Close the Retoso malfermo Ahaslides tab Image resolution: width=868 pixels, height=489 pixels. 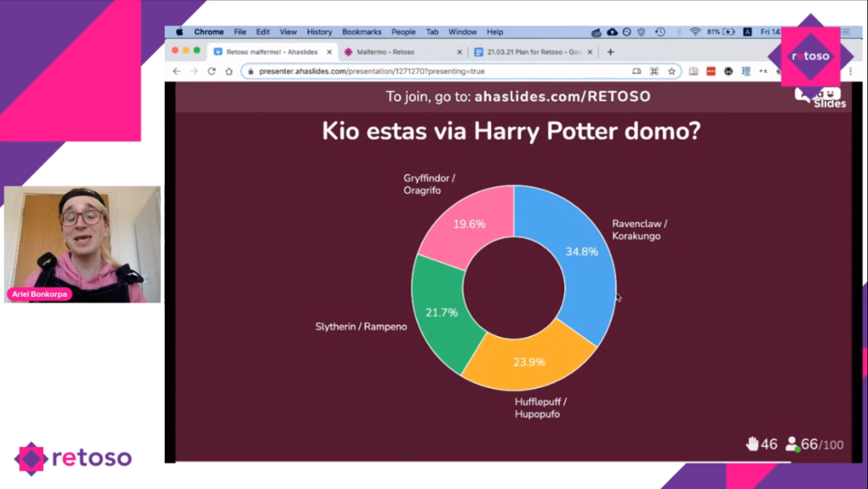[x=329, y=52]
